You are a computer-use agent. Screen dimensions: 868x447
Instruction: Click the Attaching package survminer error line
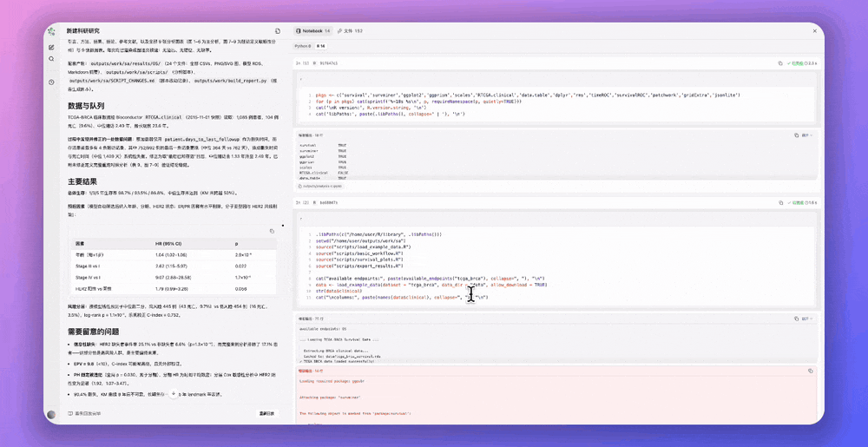coord(330,398)
